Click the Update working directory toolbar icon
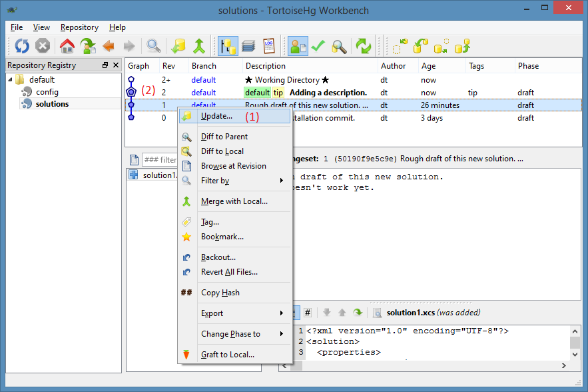The width and height of the screenshot is (588, 392). point(178,46)
